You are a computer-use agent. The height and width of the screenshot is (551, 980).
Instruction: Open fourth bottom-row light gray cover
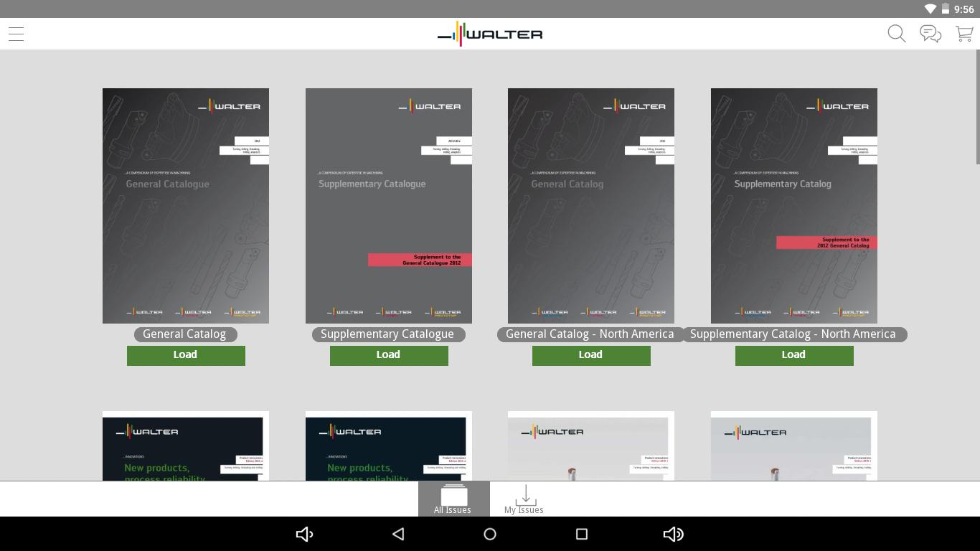pyautogui.click(x=794, y=446)
